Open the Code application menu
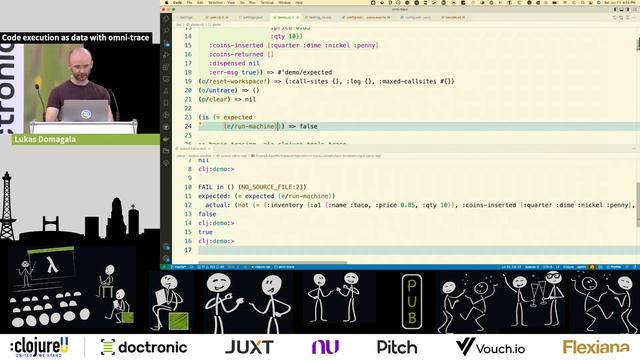The width and height of the screenshot is (640, 360). [x=177, y=2]
